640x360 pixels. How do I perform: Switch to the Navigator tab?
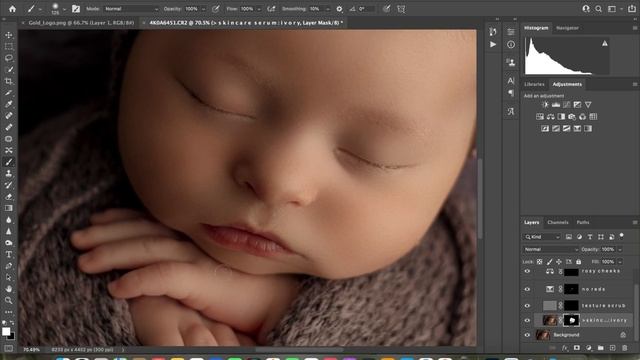coord(567,28)
